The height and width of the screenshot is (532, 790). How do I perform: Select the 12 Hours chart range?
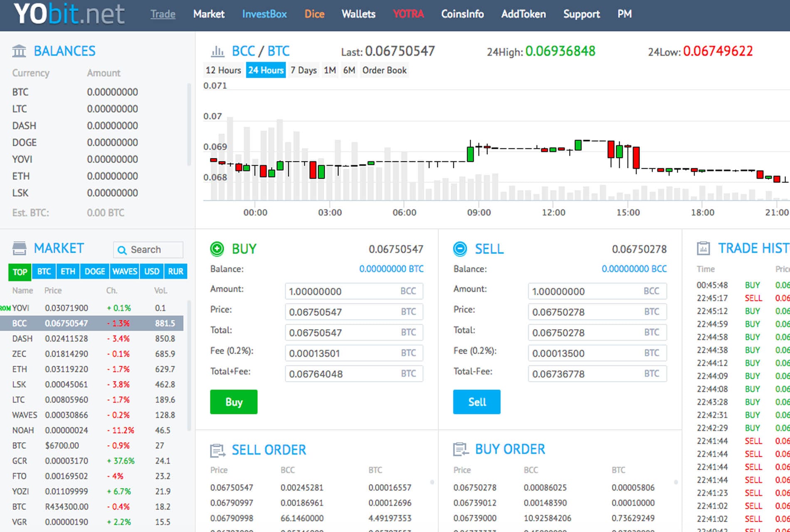point(223,70)
